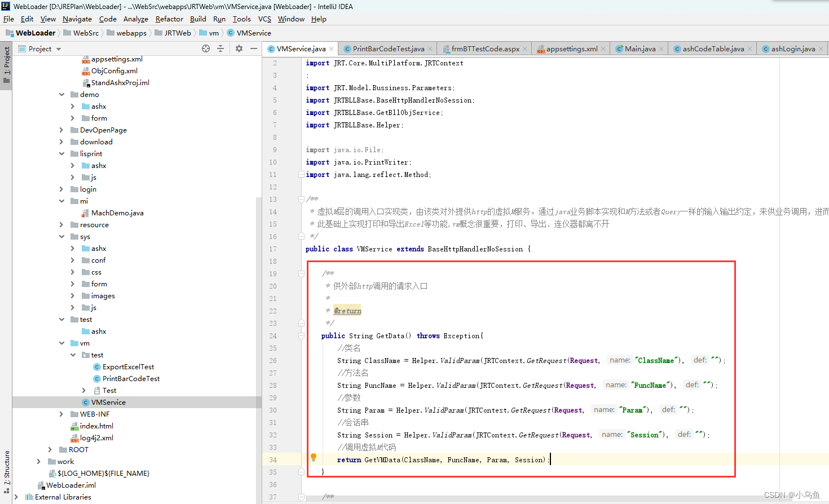
Task: Click the locate/scroll-from-source target icon
Action: [x=206, y=49]
